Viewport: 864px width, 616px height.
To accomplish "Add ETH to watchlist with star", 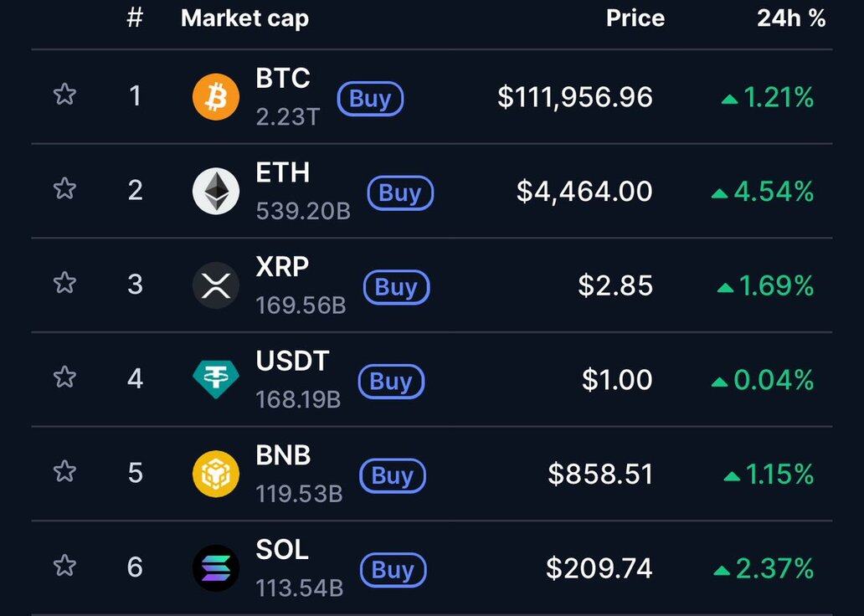I will pyautogui.click(x=64, y=188).
